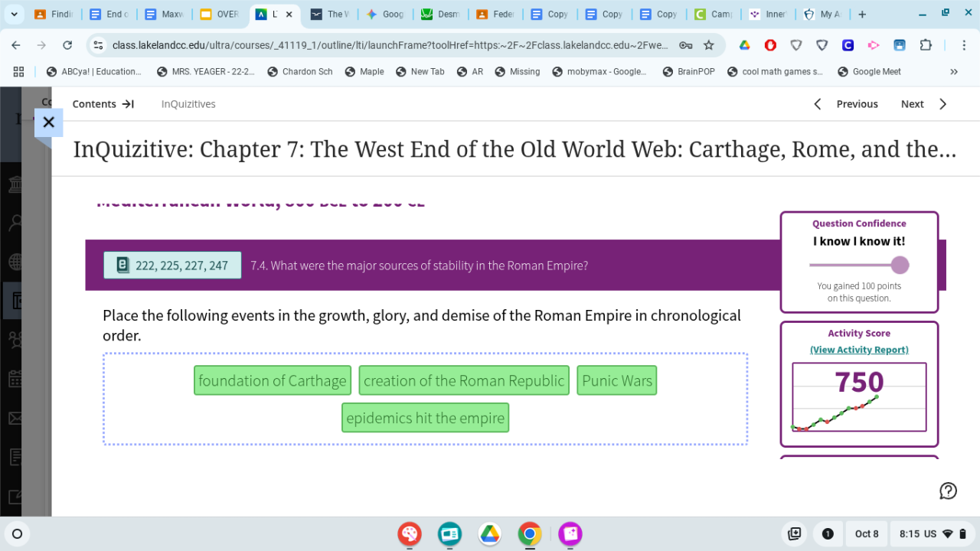Switch to the "Feder" tab
Viewport: 980px width, 551px height.
[495, 14]
